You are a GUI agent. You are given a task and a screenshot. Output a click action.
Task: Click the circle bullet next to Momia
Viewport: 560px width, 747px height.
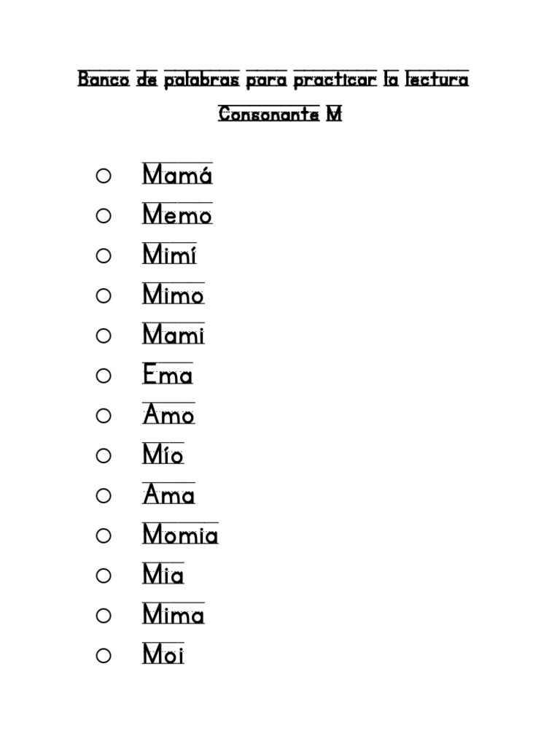point(104,536)
